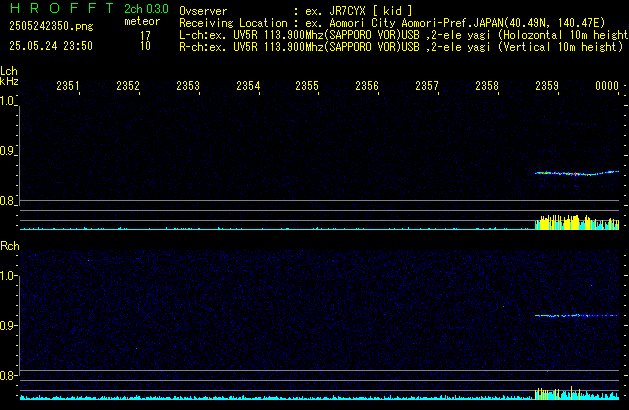629x410 pixels.
Task: Select the meteor count value '10'
Action: (145, 46)
